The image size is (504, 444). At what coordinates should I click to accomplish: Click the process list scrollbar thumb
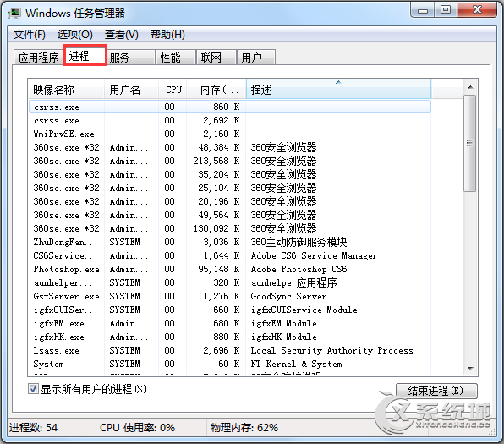(470, 143)
